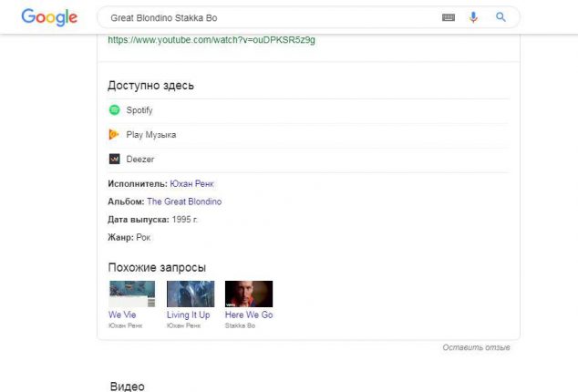The width and height of the screenshot is (578, 392).
Task: Submit search with magnifying glass icon
Action: [x=501, y=17]
